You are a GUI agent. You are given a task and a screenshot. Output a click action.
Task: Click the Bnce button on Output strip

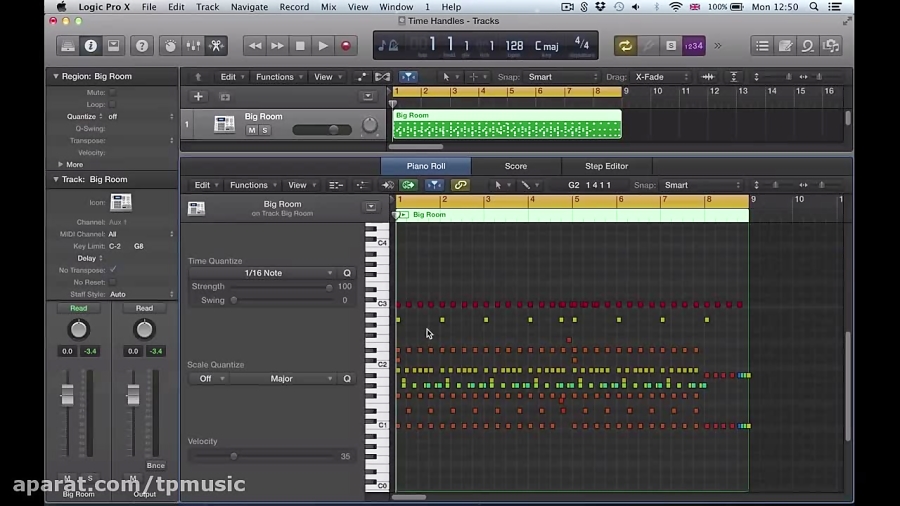point(155,465)
